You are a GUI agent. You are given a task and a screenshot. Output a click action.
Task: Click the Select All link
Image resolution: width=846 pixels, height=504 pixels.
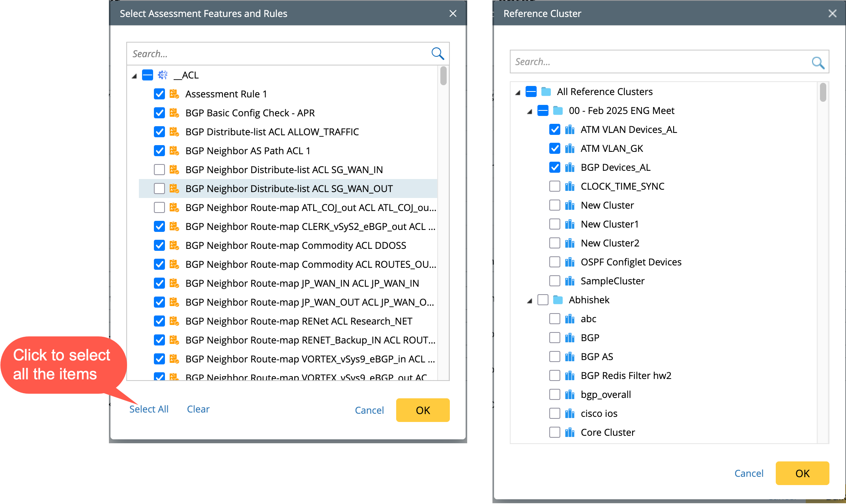149,409
